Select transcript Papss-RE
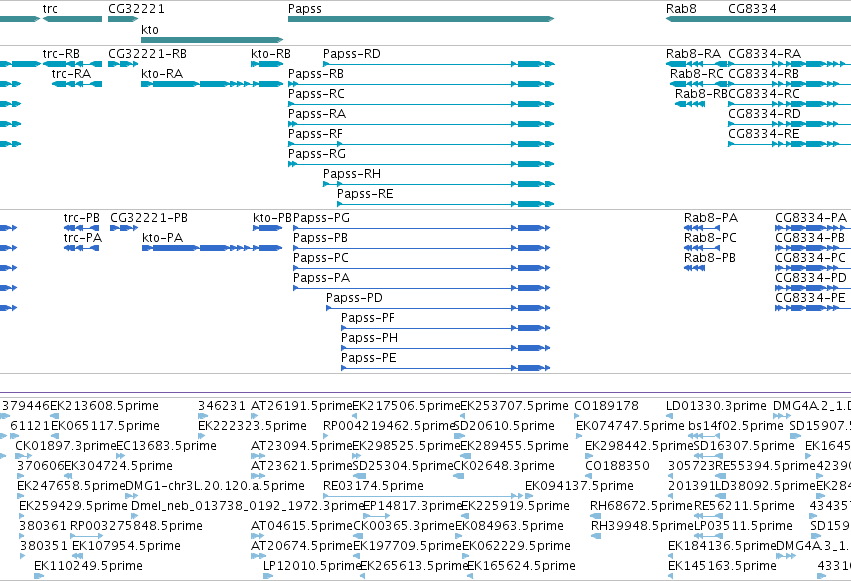This screenshot has width=851, height=581. 446,204
